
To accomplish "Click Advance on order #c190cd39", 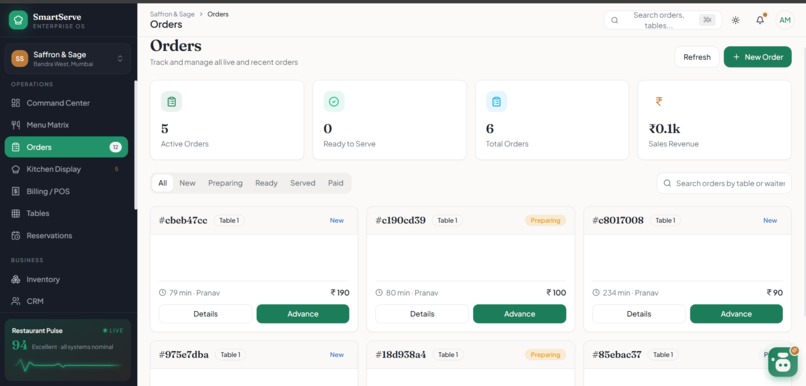I will pyautogui.click(x=519, y=314).
